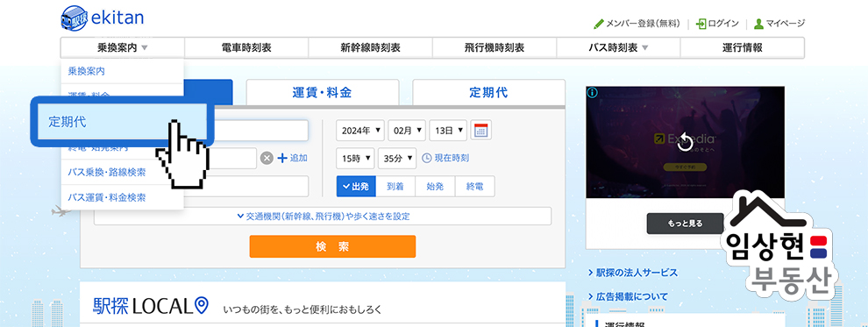Click the もっと見る button

click(685, 224)
